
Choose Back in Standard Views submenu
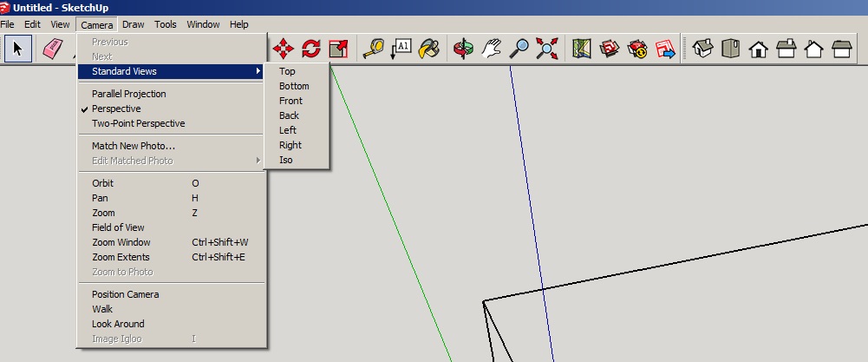[297, 115]
